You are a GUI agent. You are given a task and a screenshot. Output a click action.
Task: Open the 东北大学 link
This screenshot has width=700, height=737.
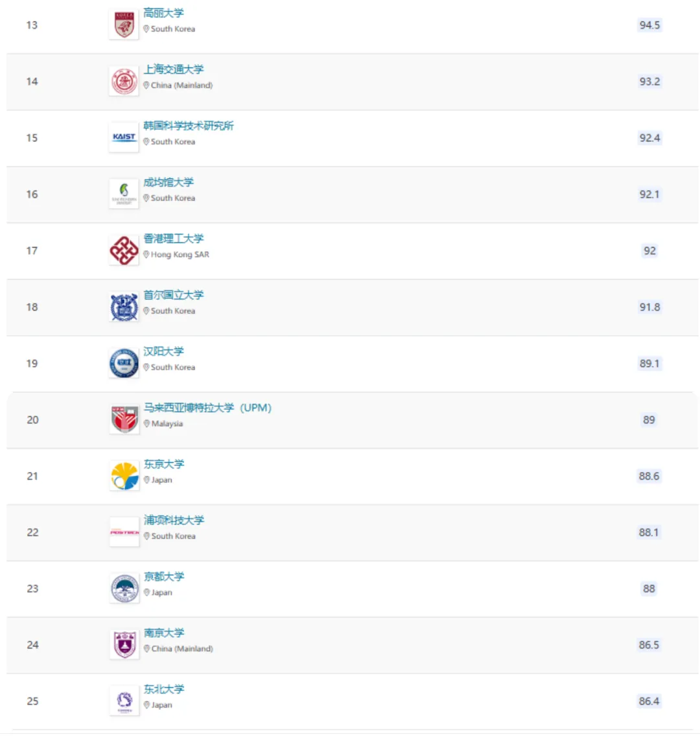click(x=164, y=689)
